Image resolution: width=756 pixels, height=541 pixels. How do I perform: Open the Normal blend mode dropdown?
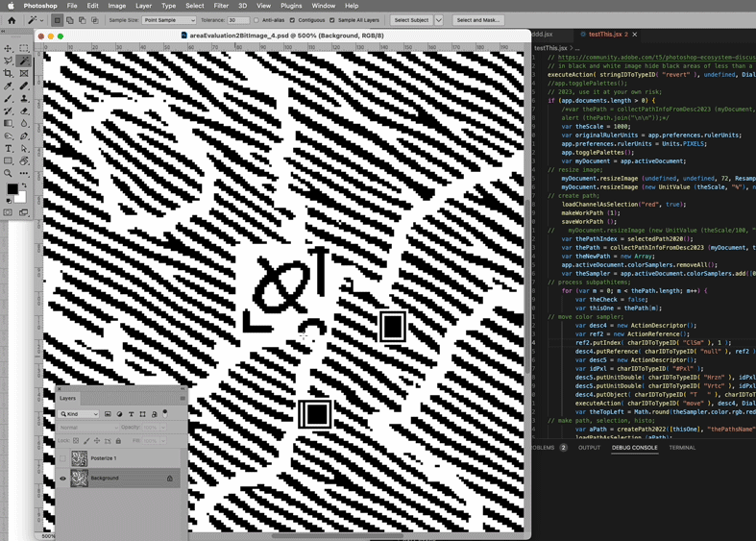[x=87, y=428]
